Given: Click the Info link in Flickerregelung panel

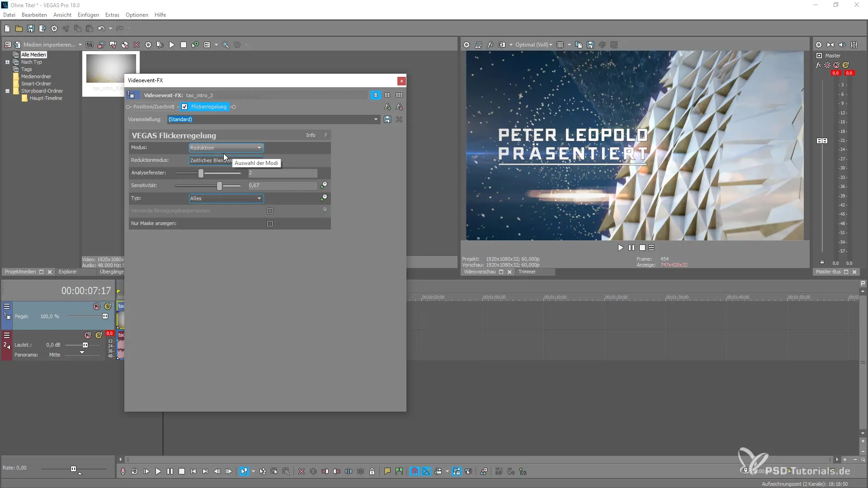Looking at the screenshot, I should pos(311,135).
